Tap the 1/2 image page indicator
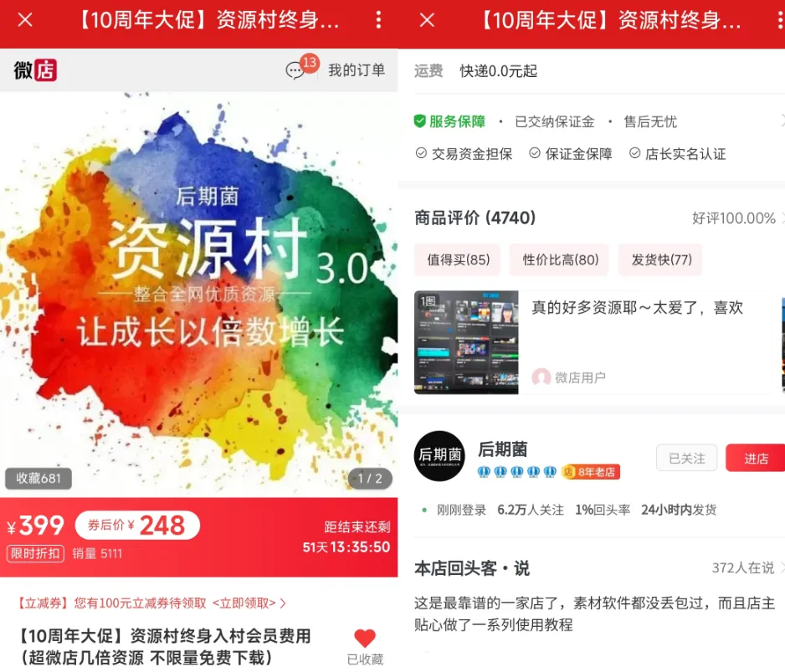Viewport: 785px width, 672px height. pyautogui.click(x=369, y=479)
